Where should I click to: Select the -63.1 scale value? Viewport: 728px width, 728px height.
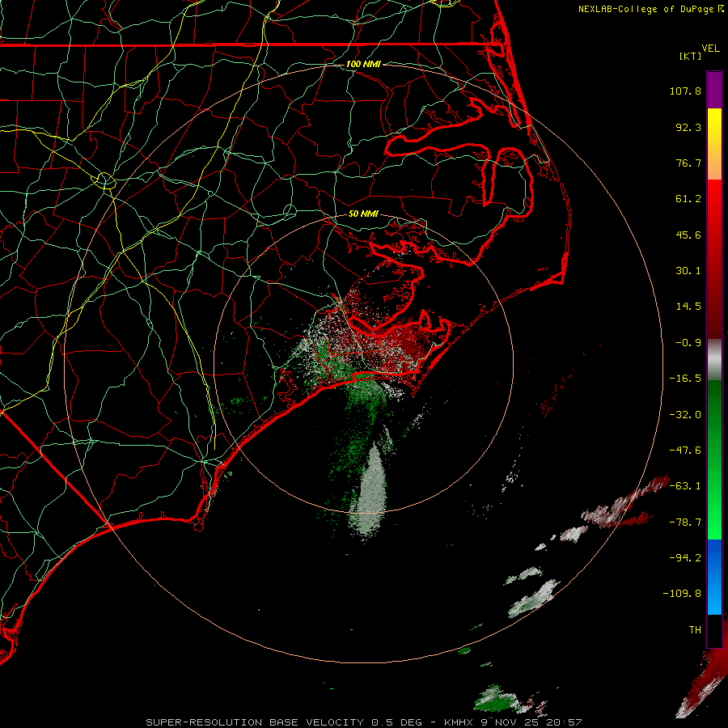(685, 486)
